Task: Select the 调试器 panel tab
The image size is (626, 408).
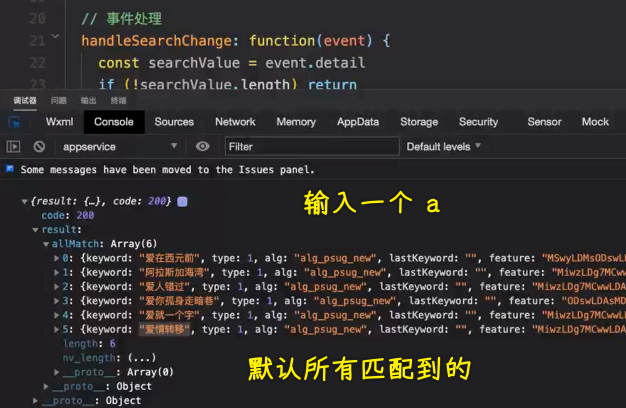Action: tap(25, 101)
